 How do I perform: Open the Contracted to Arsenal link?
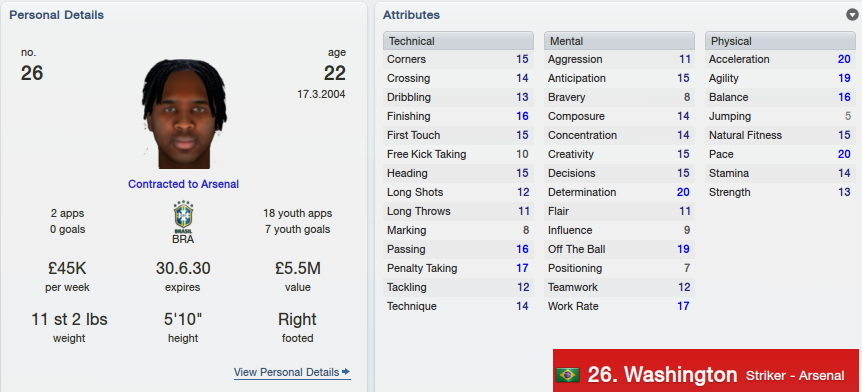pyautogui.click(x=184, y=184)
